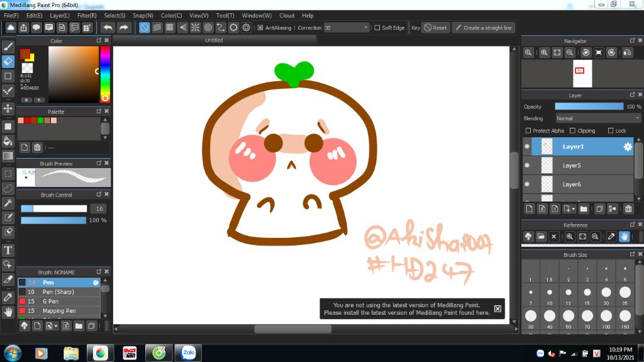Open Snap menu
This screenshot has width=644, height=362.
[143, 16]
